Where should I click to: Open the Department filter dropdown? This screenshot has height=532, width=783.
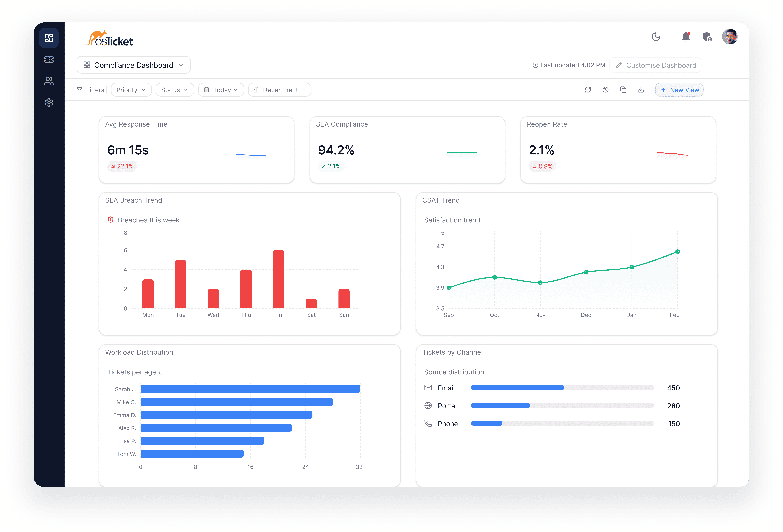coord(279,90)
